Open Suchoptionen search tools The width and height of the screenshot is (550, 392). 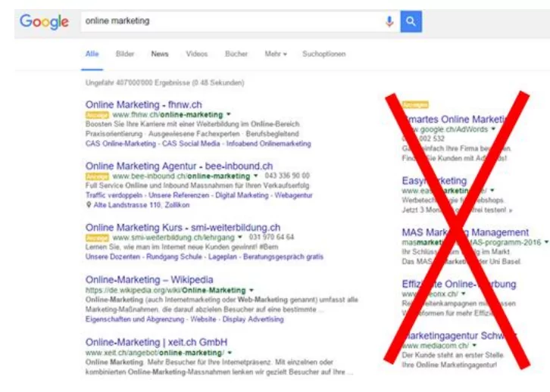(324, 54)
